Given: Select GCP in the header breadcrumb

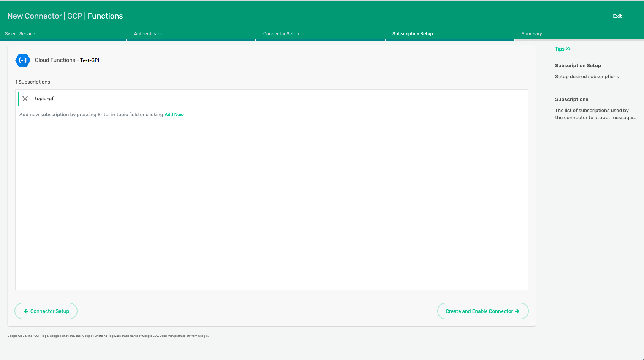Looking at the screenshot, I should click(x=75, y=16).
